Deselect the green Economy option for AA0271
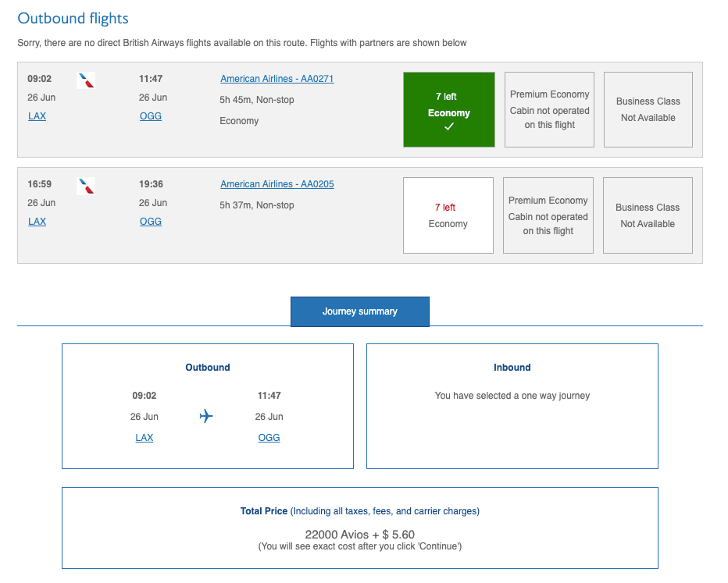Viewport: 728px width, 583px height. [448, 109]
